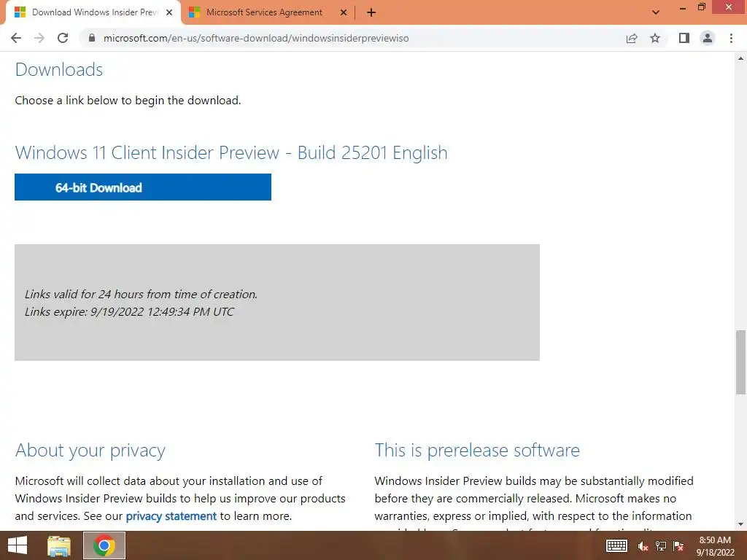The height and width of the screenshot is (560, 747).
Task: Switch to Microsoft Services Agreement tab
Action: pos(269,12)
